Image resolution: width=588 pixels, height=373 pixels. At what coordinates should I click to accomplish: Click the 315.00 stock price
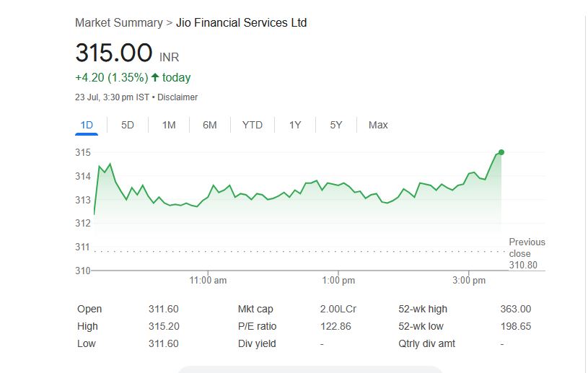pyautogui.click(x=114, y=53)
